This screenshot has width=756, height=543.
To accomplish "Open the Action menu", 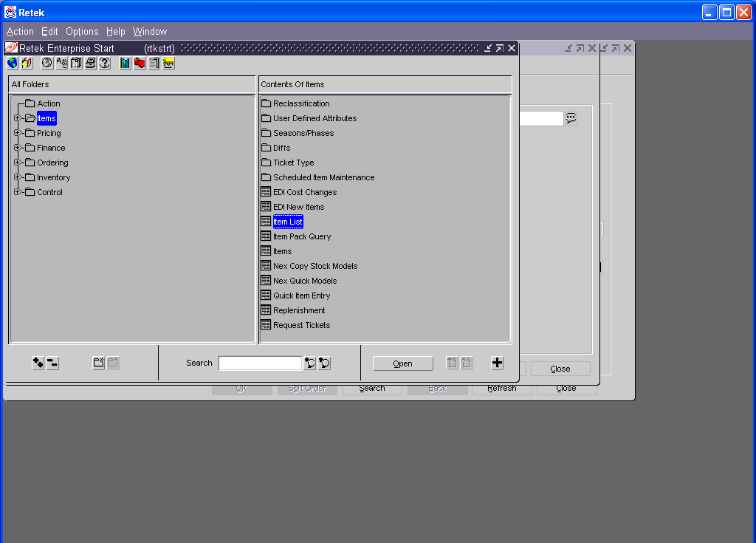I will [x=20, y=31].
